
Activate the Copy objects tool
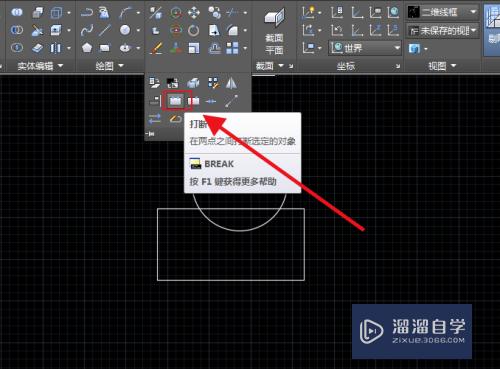point(214,13)
